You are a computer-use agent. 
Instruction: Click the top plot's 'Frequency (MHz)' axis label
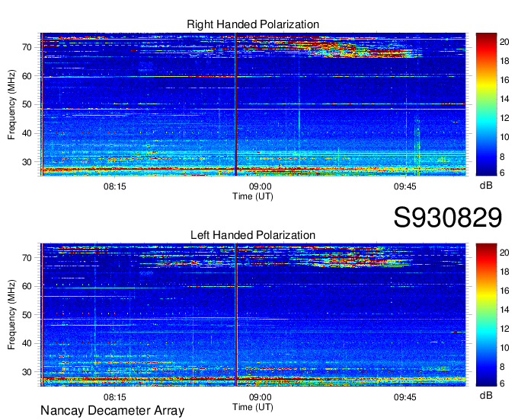11,104
